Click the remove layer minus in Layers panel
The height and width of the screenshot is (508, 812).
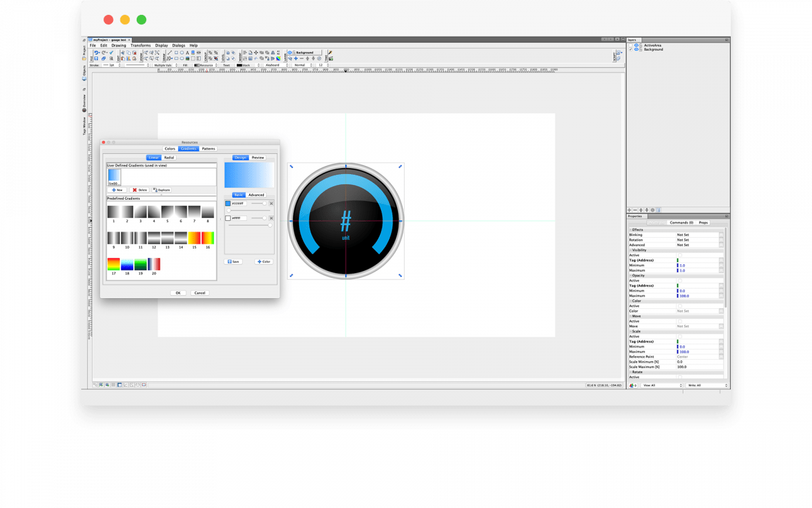pyautogui.click(x=635, y=210)
